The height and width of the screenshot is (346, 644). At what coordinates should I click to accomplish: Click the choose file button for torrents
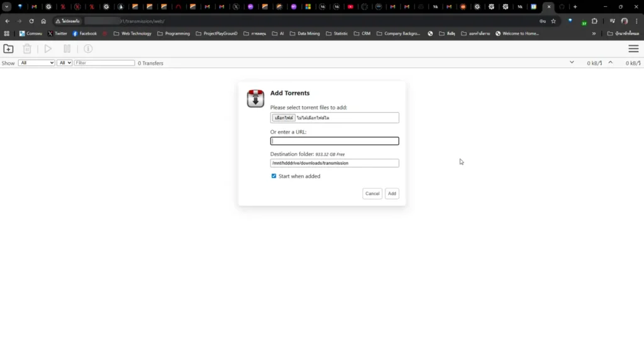[x=284, y=118]
